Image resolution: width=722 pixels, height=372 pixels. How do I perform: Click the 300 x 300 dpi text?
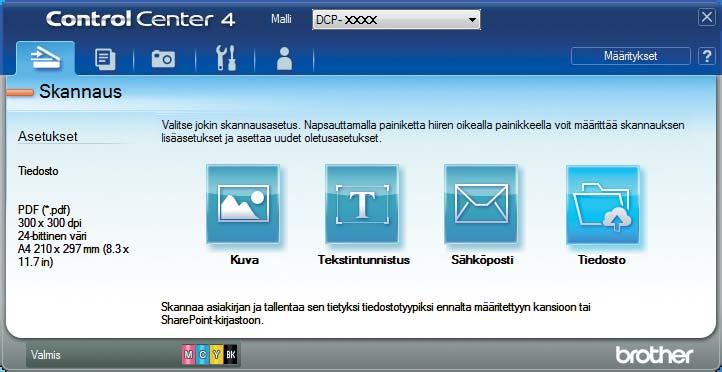[50, 223]
